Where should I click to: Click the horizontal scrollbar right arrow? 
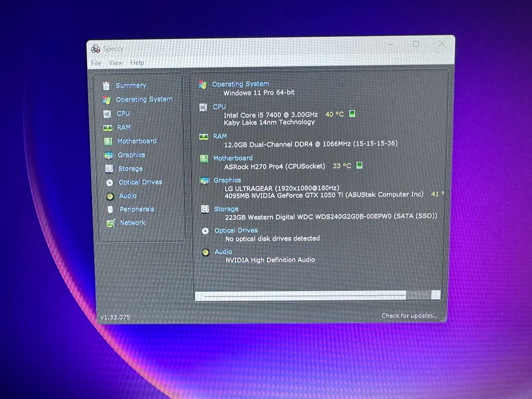(x=436, y=295)
